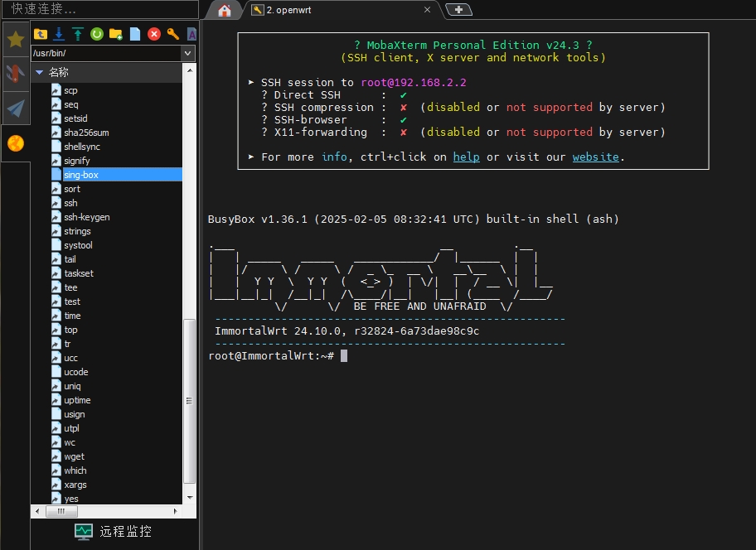
Task: Select the scp file
Action: pyautogui.click(x=71, y=90)
